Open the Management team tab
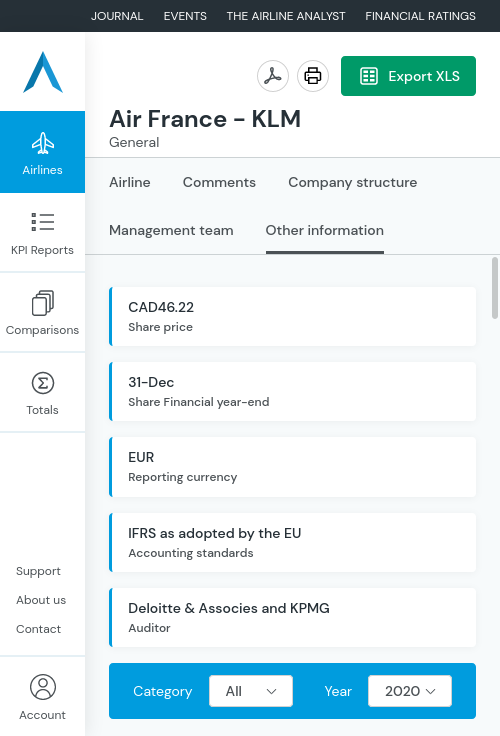The image size is (500, 736). 171,230
